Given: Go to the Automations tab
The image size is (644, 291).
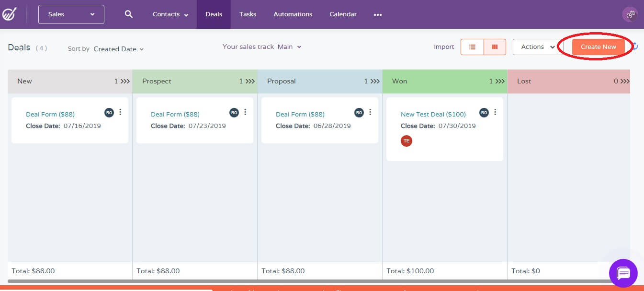Looking at the screenshot, I should pos(293,14).
